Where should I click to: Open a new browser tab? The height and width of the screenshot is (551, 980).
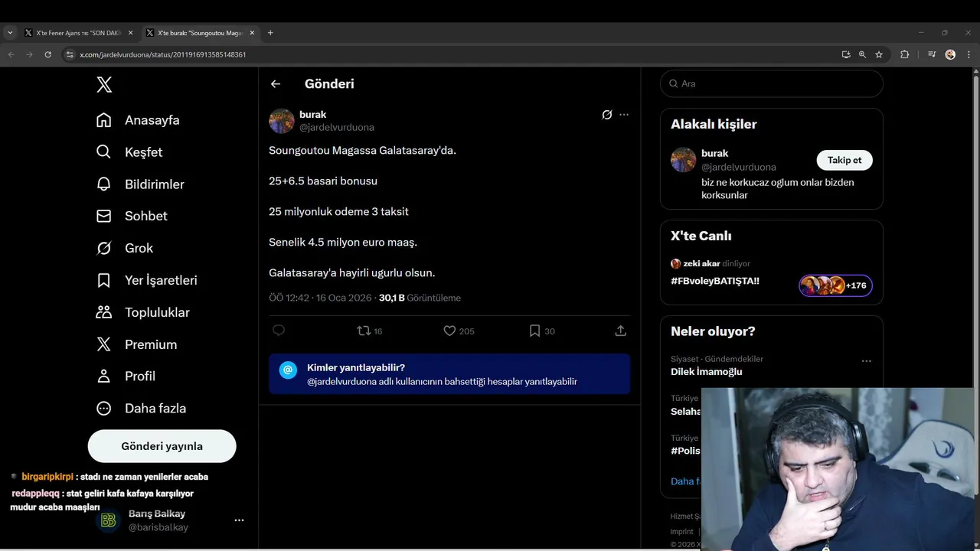point(270,33)
